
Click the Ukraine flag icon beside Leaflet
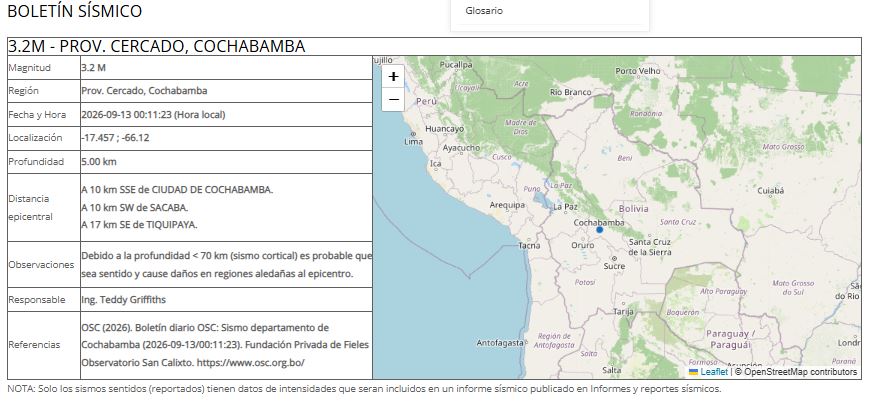point(694,372)
